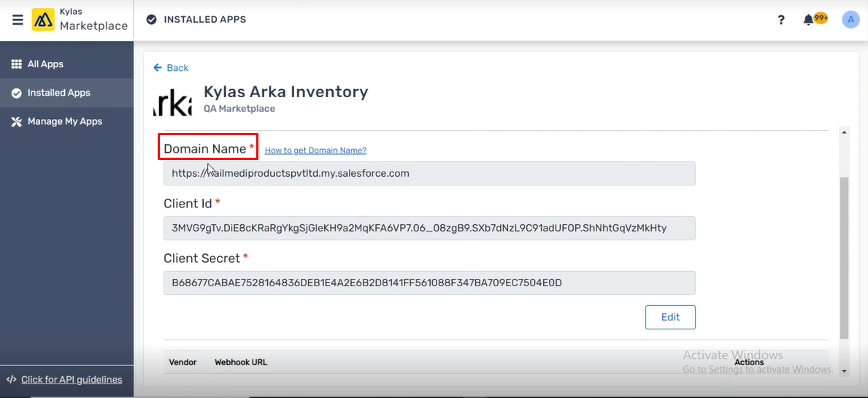This screenshot has width=868, height=398.
Task: Click the Vendor column header
Action: (x=183, y=362)
